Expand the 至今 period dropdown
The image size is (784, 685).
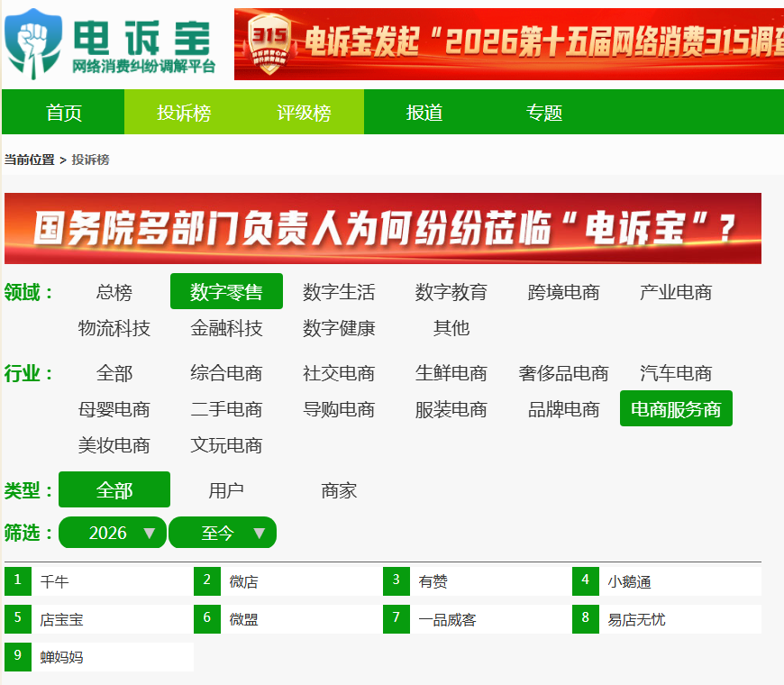223,533
